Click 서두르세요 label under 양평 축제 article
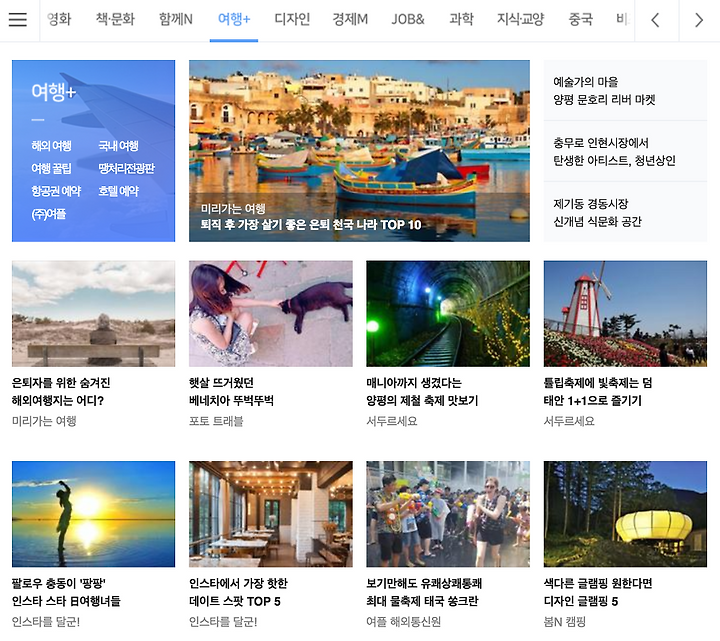Viewport: 720px width, 641px height. tap(392, 421)
